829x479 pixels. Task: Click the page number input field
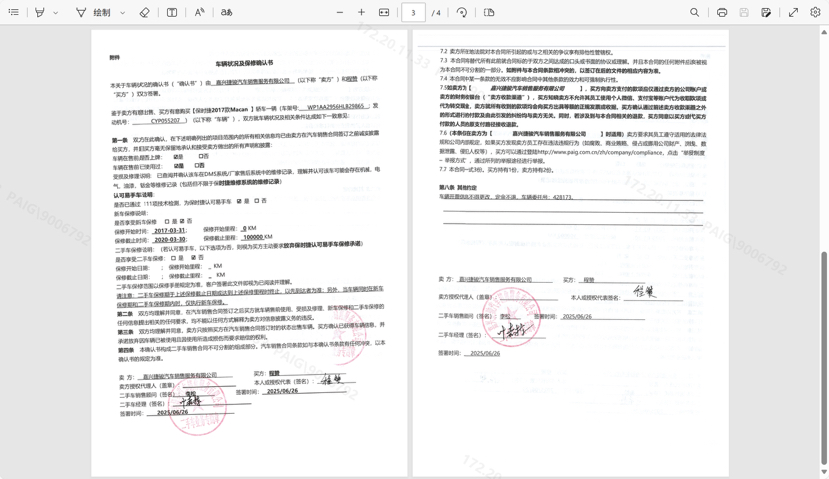point(413,13)
